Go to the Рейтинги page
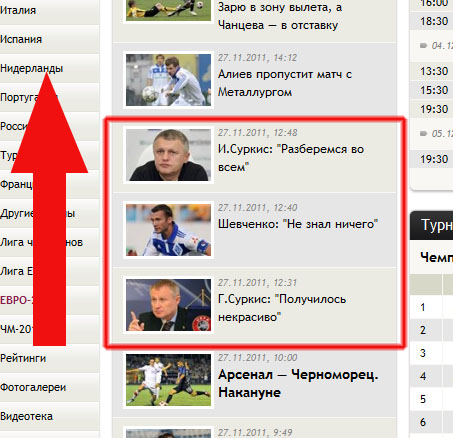This screenshot has height=438, width=453. coord(23,358)
